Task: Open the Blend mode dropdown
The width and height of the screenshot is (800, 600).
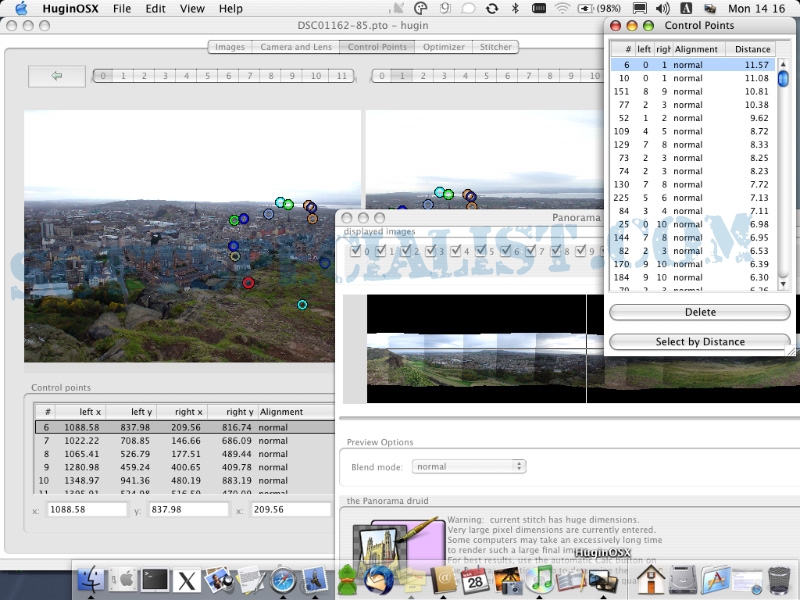Action: (469, 466)
